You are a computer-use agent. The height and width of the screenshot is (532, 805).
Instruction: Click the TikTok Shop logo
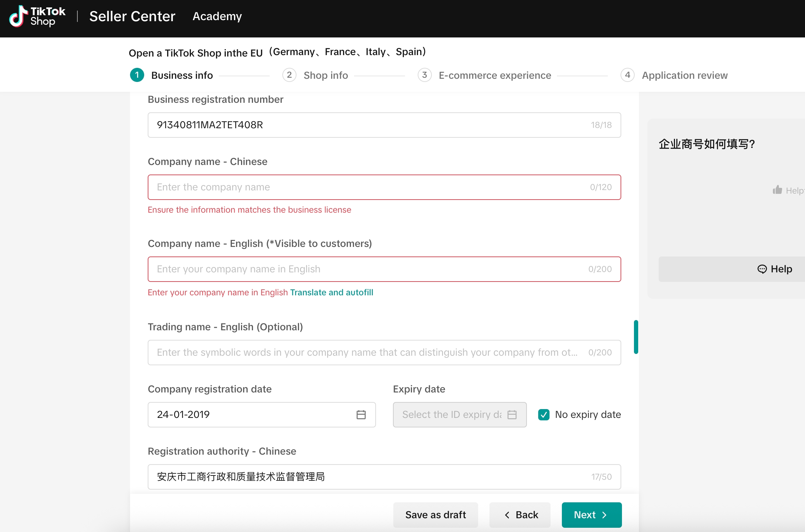pyautogui.click(x=37, y=16)
